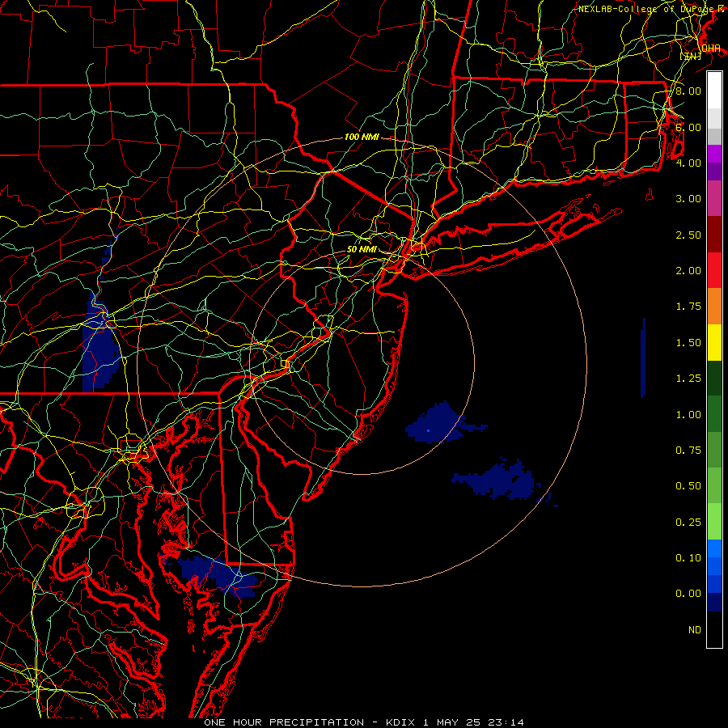The width and height of the screenshot is (728, 728).
Task: Click the 0.00 legend value
Action: (x=688, y=594)
